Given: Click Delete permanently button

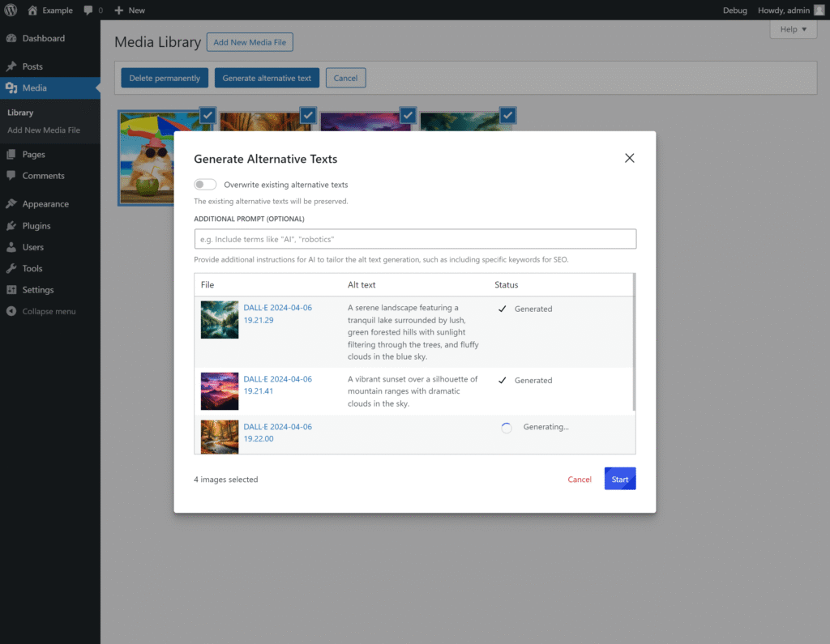Looking at the screenshot, I should [x=165, y=78].
